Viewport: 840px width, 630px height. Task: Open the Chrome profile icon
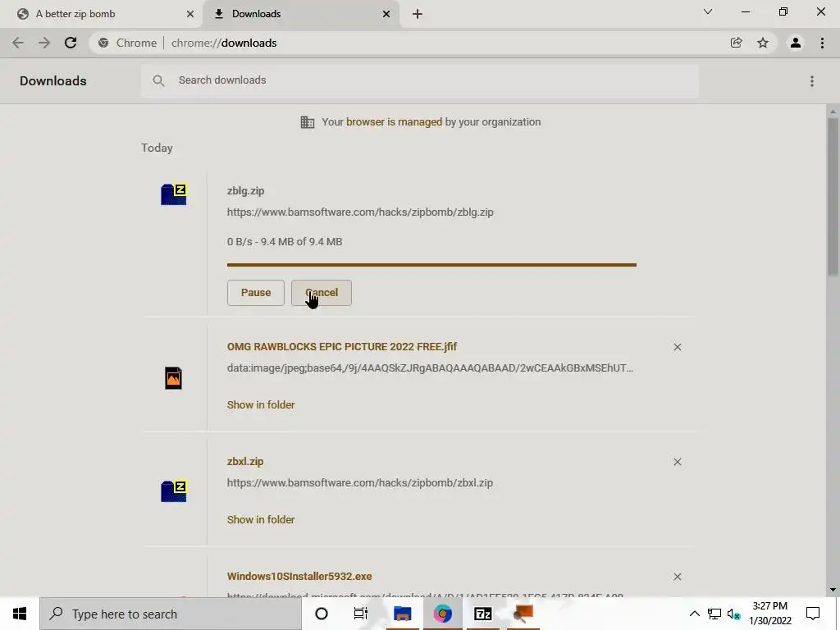(x=796, y=43)
